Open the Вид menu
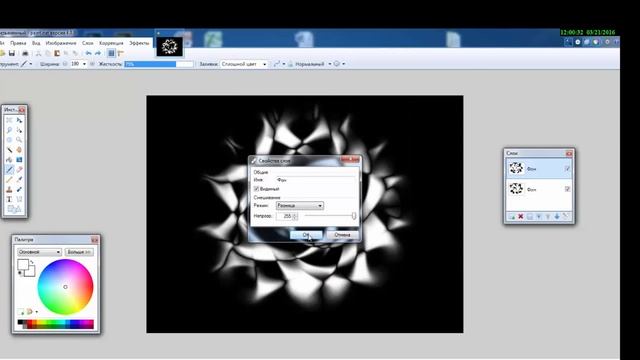The width and height of the screenshot is (640, 360). click(x=36, y=43)
